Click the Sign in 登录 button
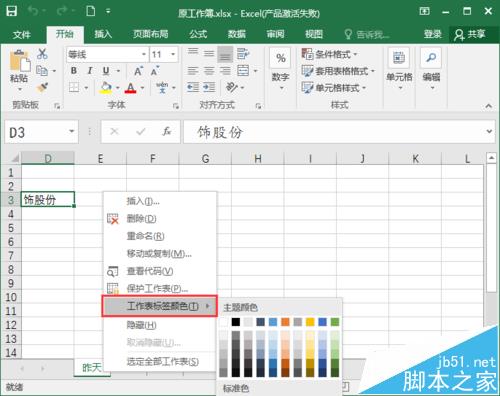This screenshot has height=396, width=500. pyautogui.click(x=433, y=34)
